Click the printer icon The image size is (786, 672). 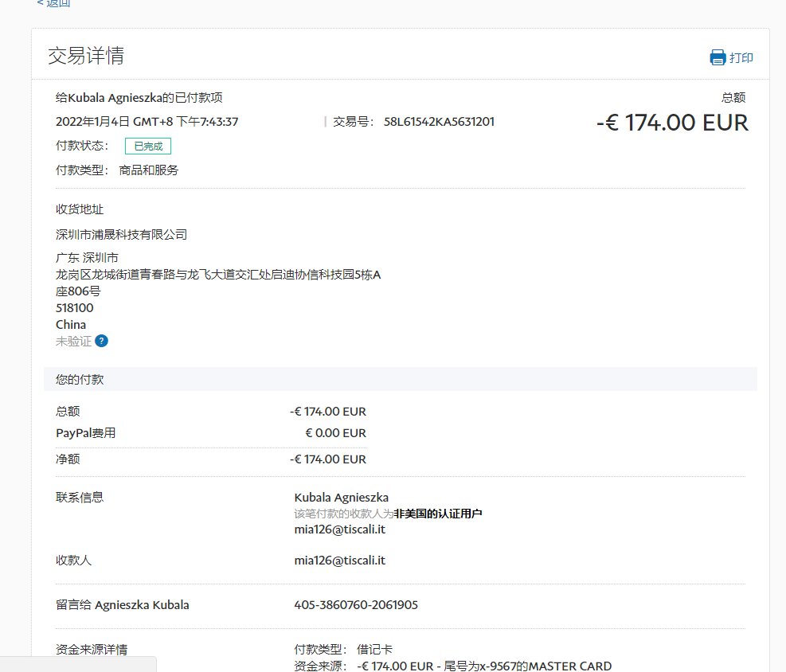point(718,57)
